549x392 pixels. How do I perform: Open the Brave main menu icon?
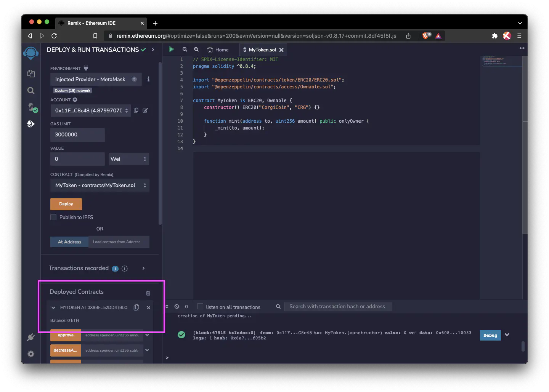(519, 36)
